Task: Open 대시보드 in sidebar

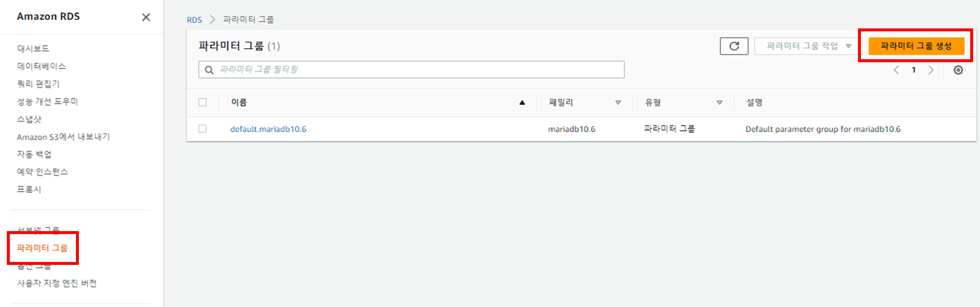Action: pos(33,48)
